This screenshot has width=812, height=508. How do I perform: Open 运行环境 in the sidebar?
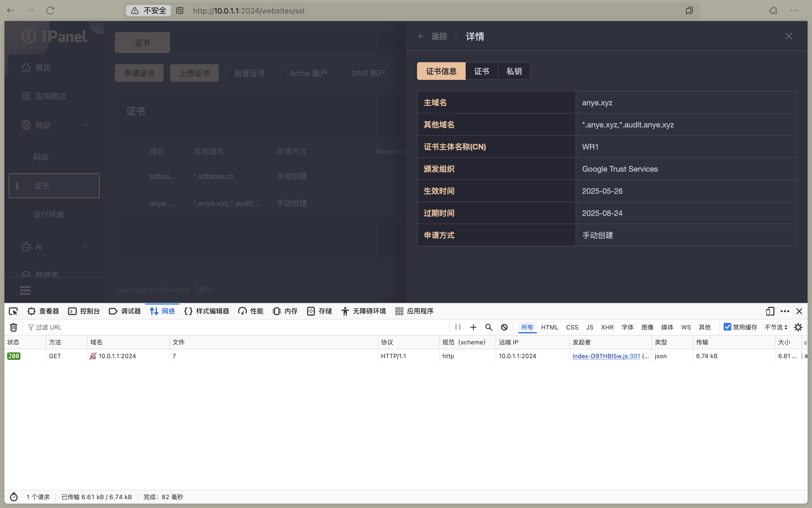tap(54, 214)
